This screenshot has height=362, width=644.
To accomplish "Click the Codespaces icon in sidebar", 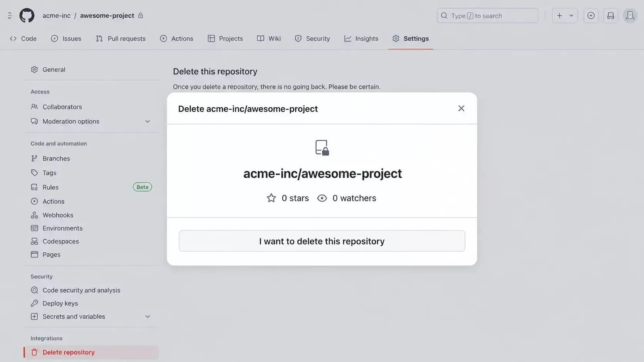I will pyautogui.click(x=34, y=242).
